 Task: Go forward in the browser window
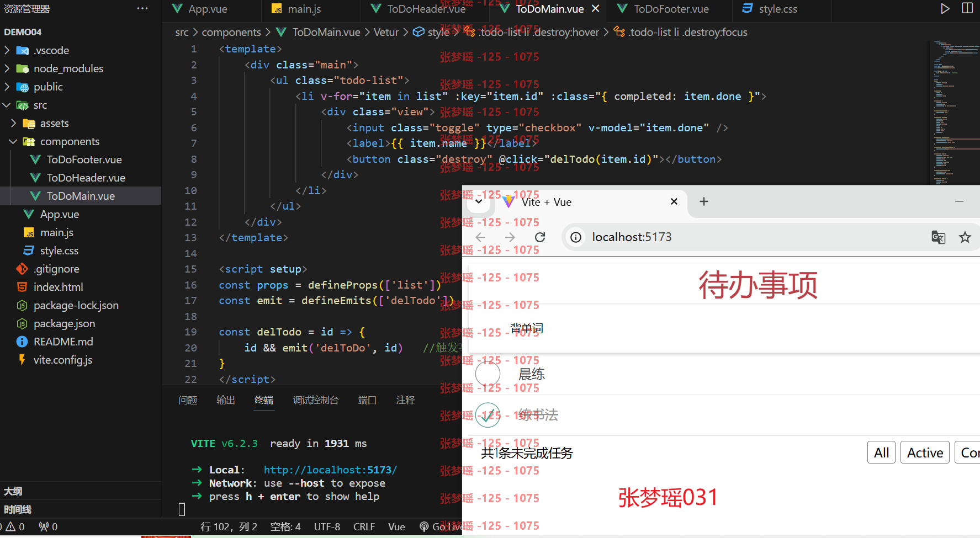pos(510,237)
